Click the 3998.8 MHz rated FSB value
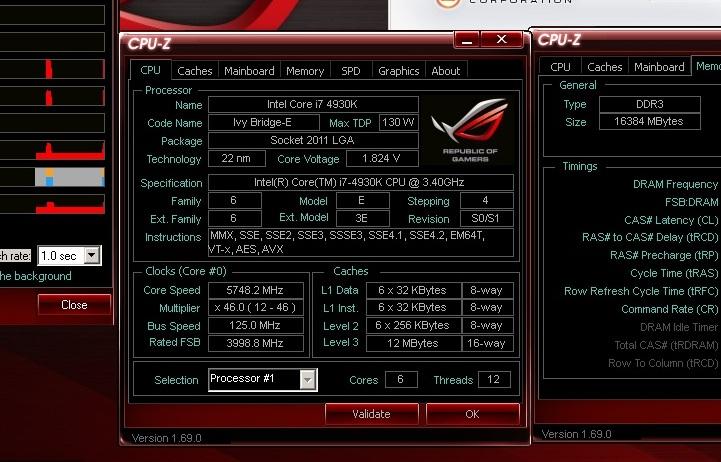721x462 pixels. click(x=256, y=343)
